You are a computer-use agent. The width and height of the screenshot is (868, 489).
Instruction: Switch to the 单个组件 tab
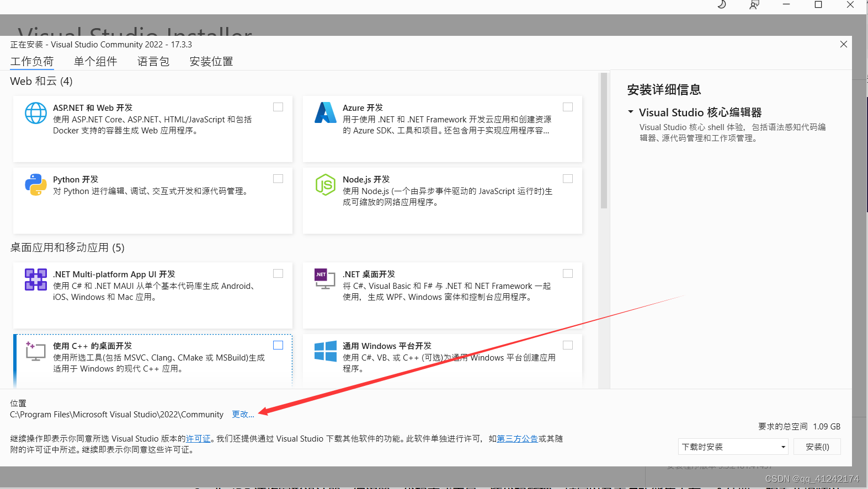pos(95,62)
